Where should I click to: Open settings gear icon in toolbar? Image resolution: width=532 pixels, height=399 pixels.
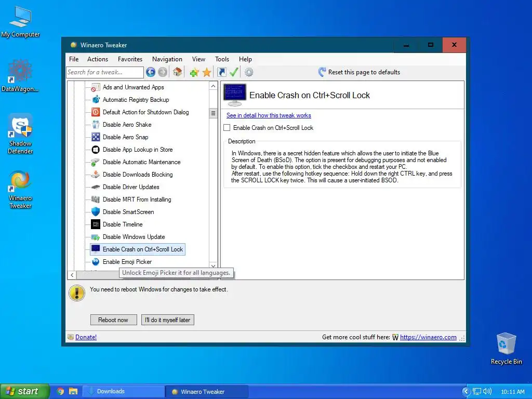(249, 72)
